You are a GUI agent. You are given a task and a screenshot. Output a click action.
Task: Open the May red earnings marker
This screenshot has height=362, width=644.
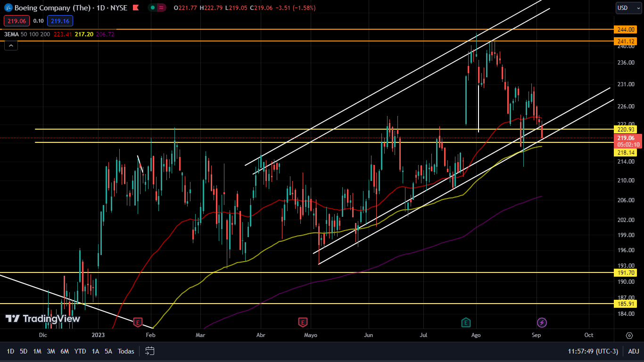tap(303, 322)
